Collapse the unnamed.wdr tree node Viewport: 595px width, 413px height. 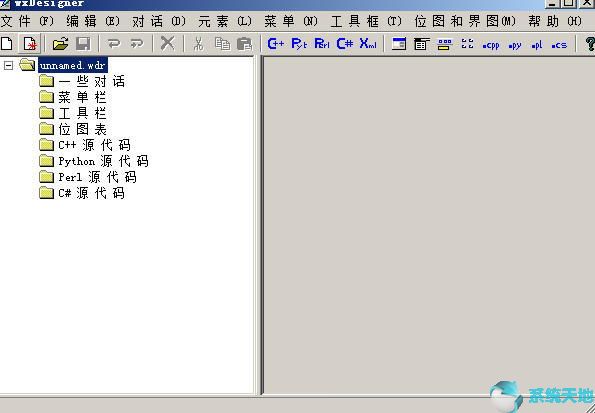(x=8, y=66)
